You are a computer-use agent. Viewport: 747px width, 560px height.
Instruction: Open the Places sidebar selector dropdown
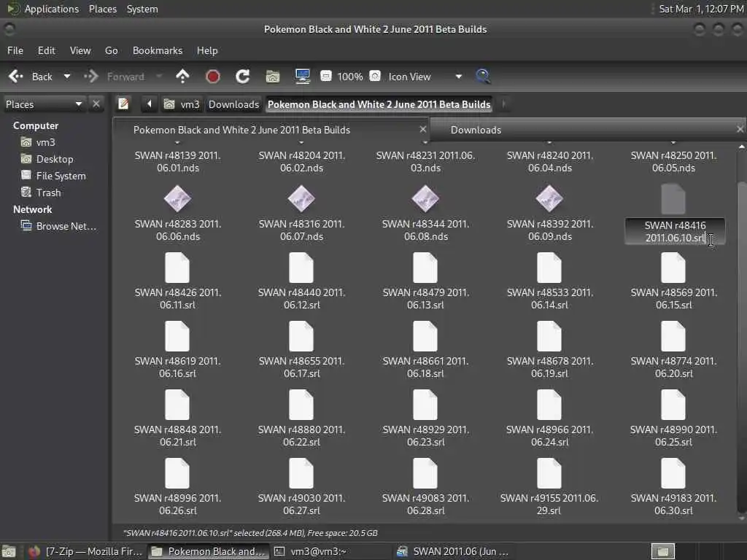44,104
